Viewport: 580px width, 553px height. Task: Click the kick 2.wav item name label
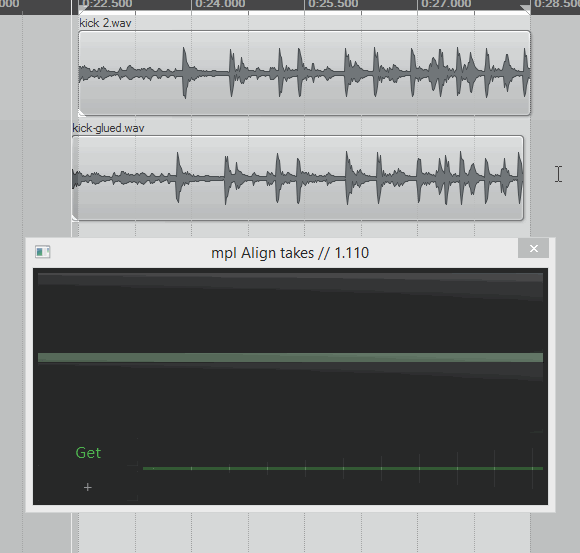[105, 23]
